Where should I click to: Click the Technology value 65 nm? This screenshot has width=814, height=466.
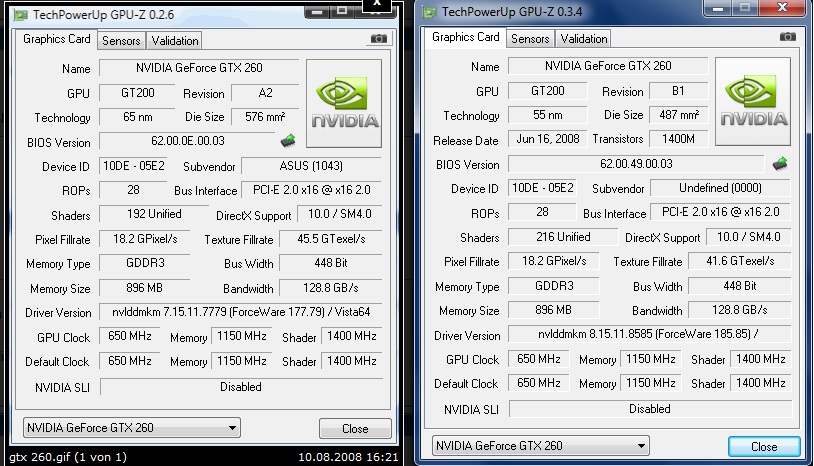[137, 117]
